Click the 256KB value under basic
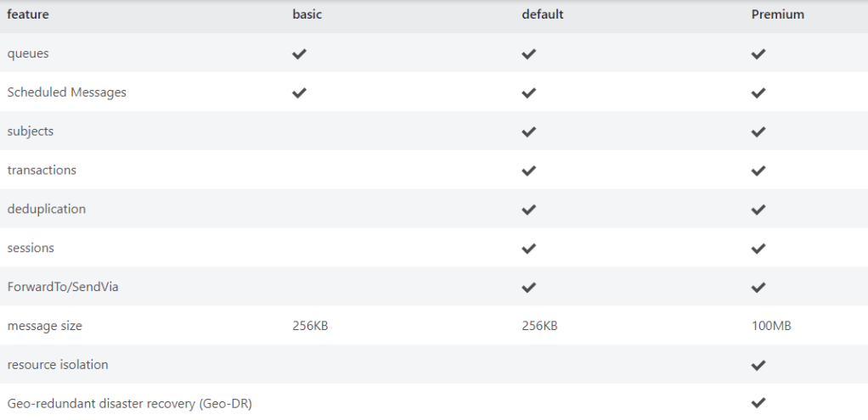This screenshot has width=868, height=420. click(310, 326)
